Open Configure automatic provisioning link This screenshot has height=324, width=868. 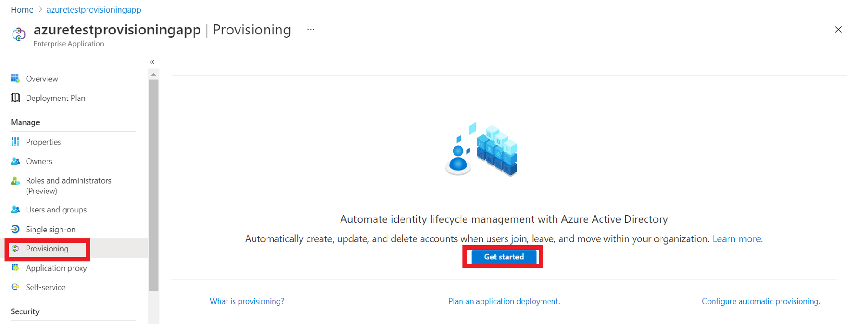(761, 301)
